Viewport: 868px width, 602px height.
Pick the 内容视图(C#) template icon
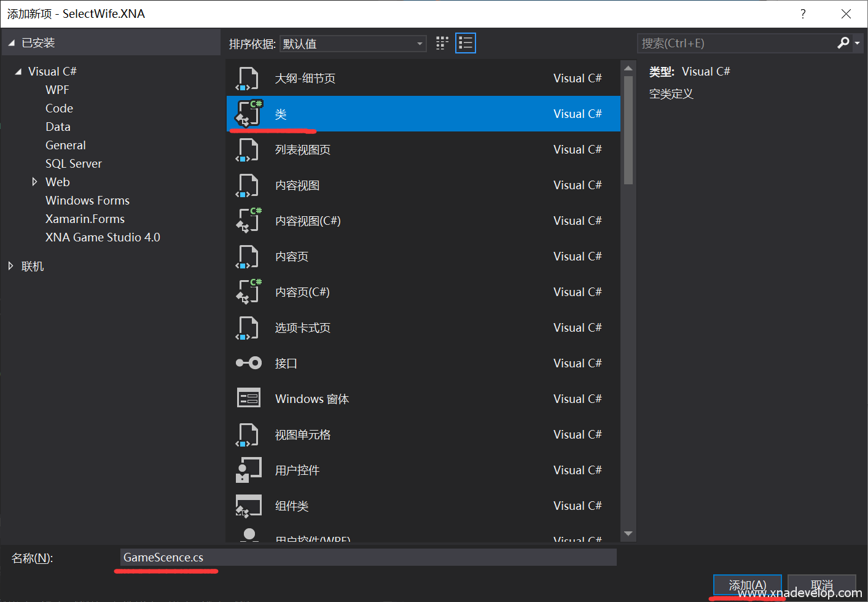248,221
